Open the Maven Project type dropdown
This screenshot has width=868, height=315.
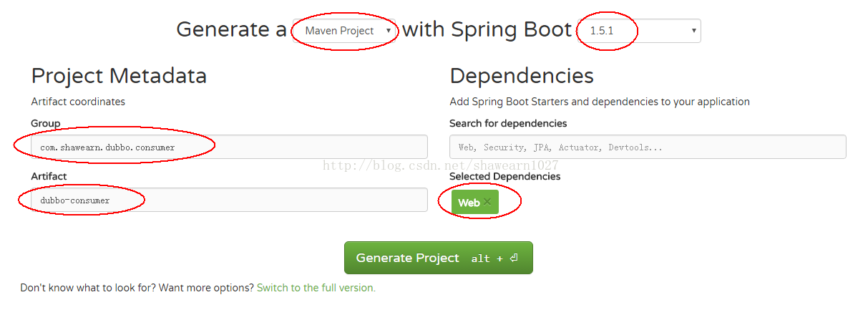point(344,31)
